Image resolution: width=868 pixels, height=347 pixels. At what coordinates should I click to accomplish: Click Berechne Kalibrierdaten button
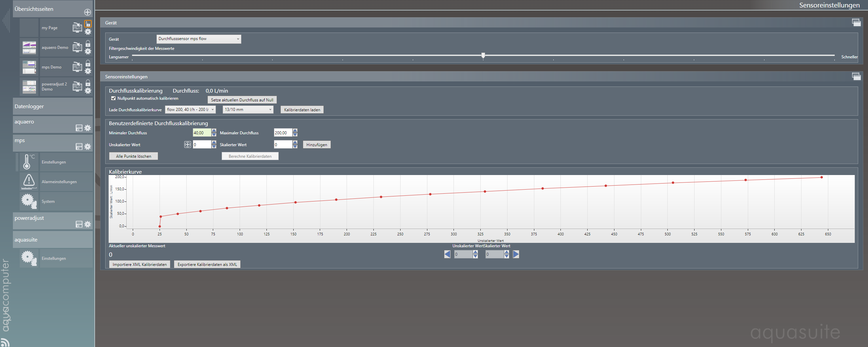[x=250, y=156]
